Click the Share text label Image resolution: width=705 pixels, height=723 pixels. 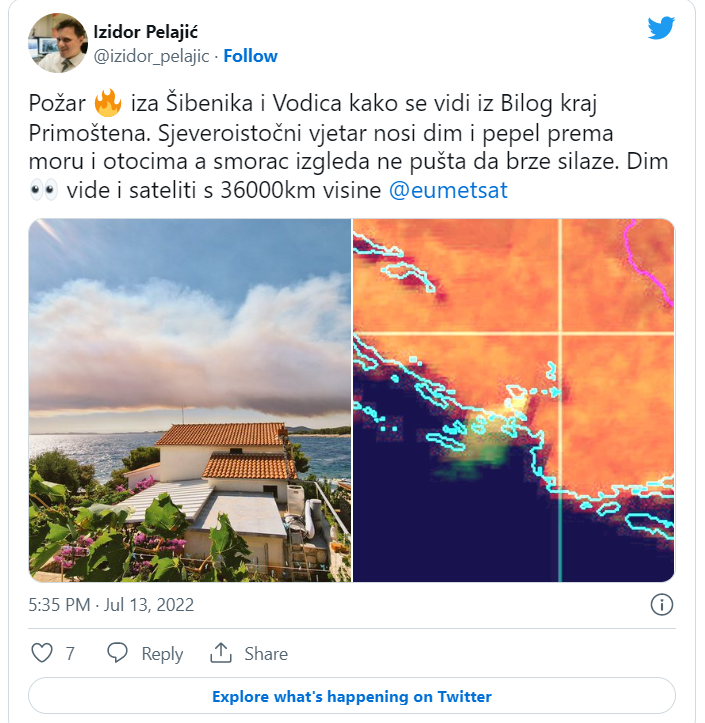coord(266,654)
